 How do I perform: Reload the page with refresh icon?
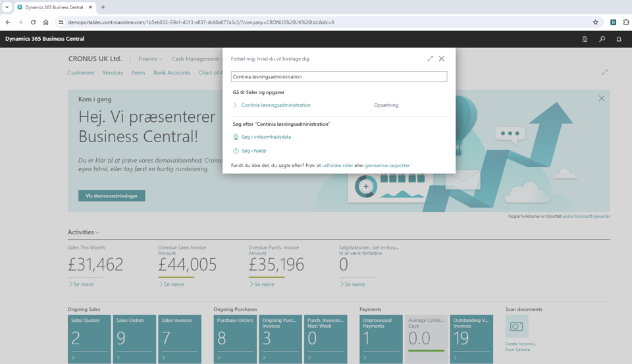33,22
